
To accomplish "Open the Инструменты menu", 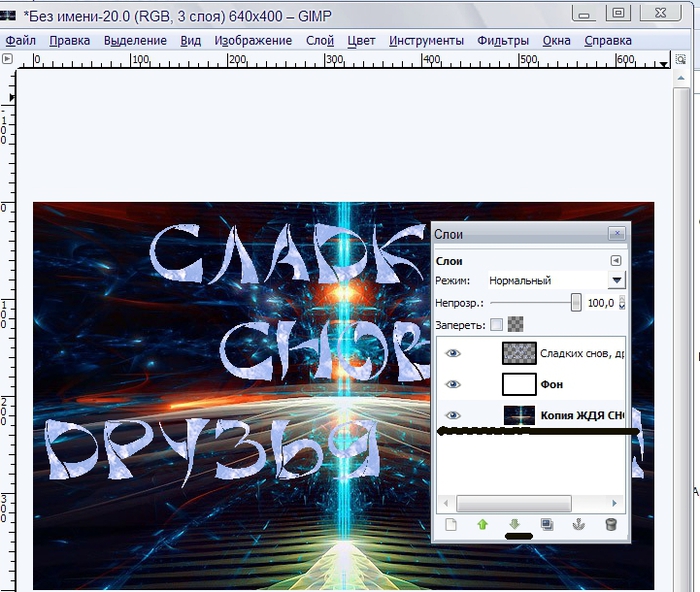I will coord(426,41).
